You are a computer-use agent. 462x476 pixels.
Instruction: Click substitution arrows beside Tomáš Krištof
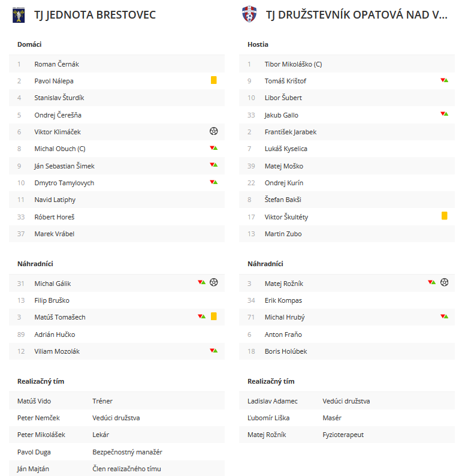click(x=444, y=80)
